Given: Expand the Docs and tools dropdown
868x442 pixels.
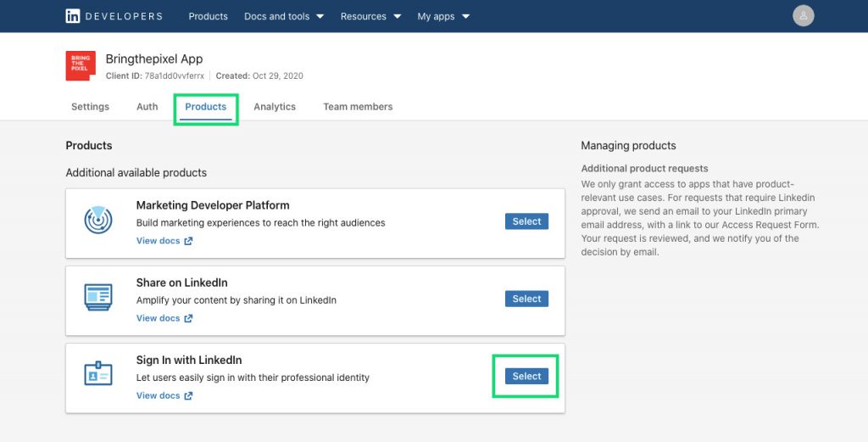Looking at the screenshot, I should (x=284, y=16).
